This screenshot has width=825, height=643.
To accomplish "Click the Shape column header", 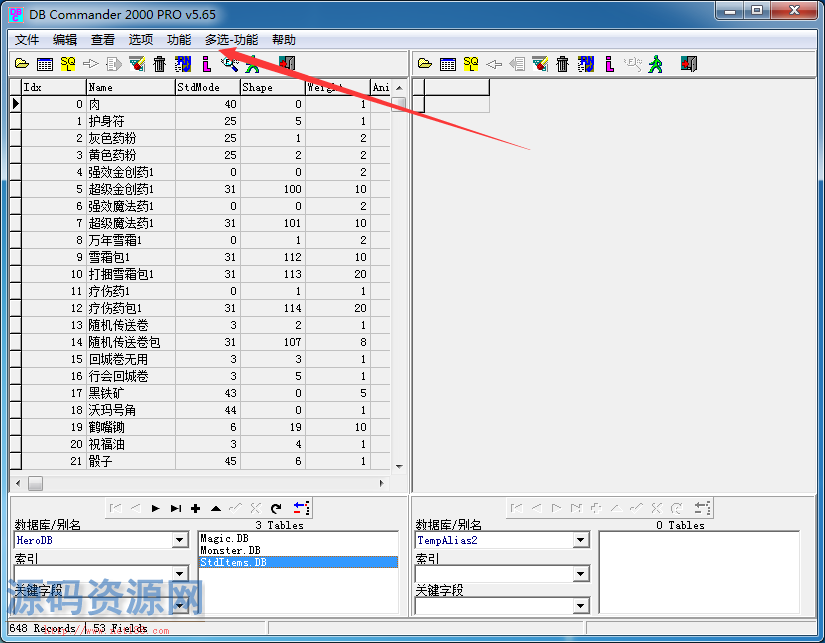I will 273,87.
